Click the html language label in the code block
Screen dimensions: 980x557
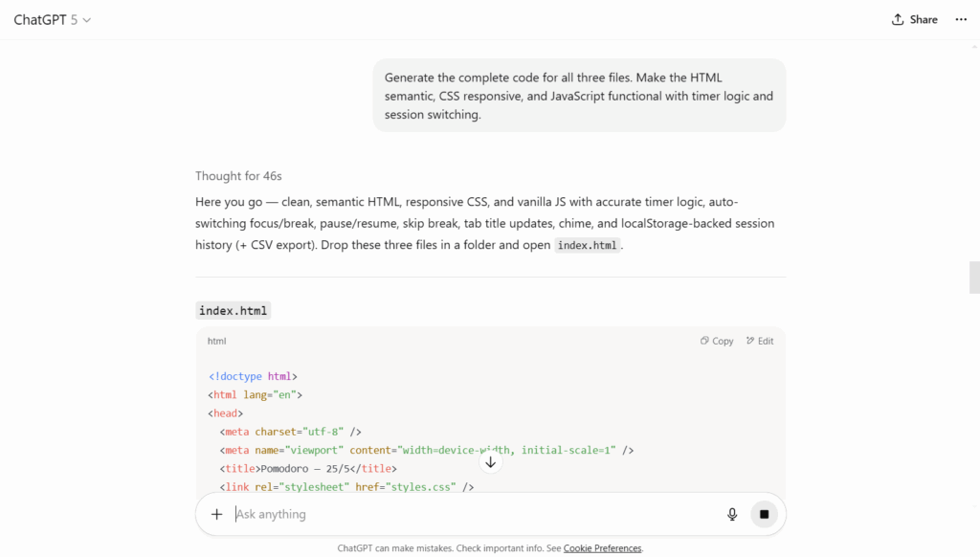[x=217, y=341]
